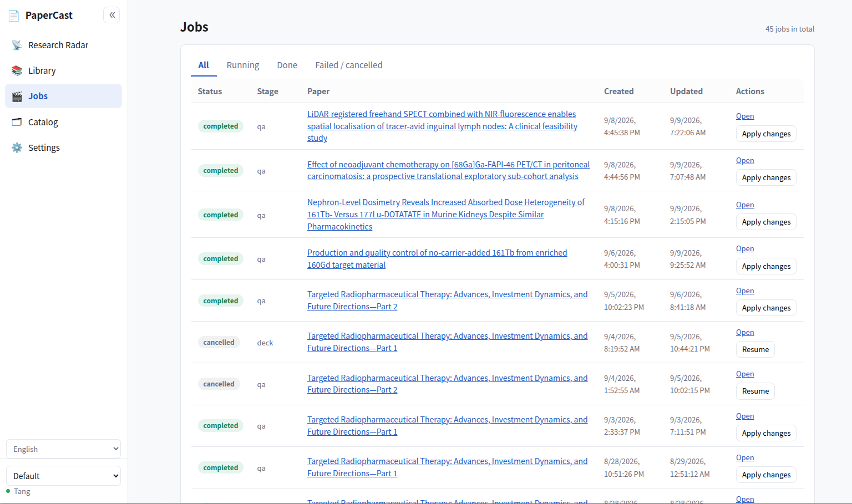852x504 pixels.
Task: Click the Jobs page heading
Action: tap(194, 27)
